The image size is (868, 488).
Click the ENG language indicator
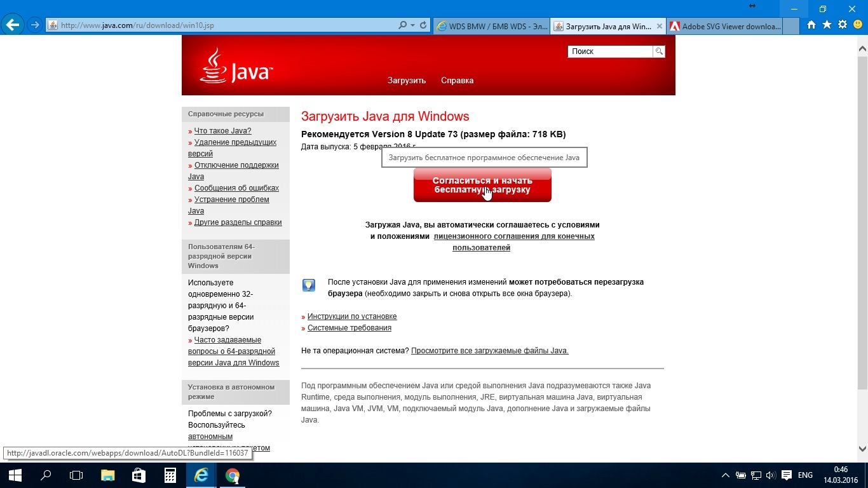(805, 475)
